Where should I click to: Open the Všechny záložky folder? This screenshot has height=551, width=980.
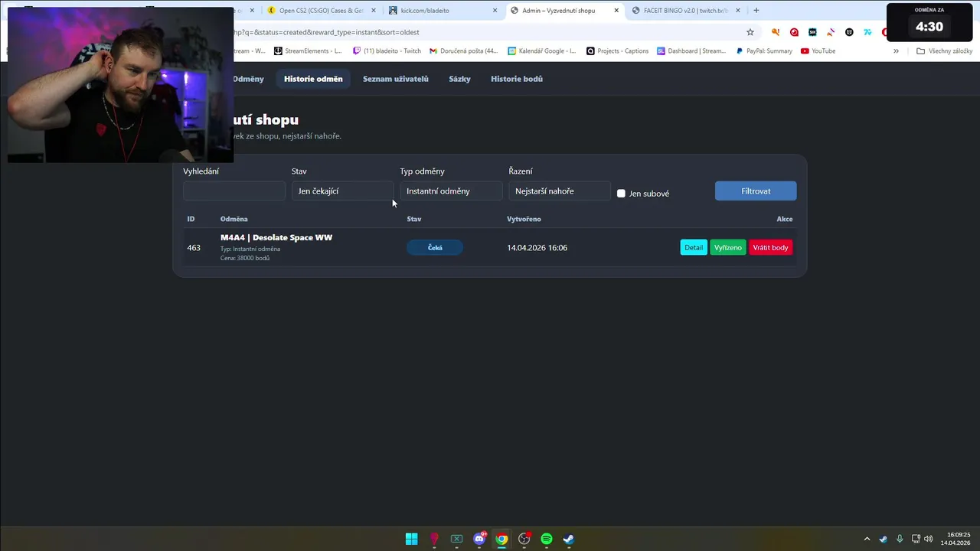(944, 51)
